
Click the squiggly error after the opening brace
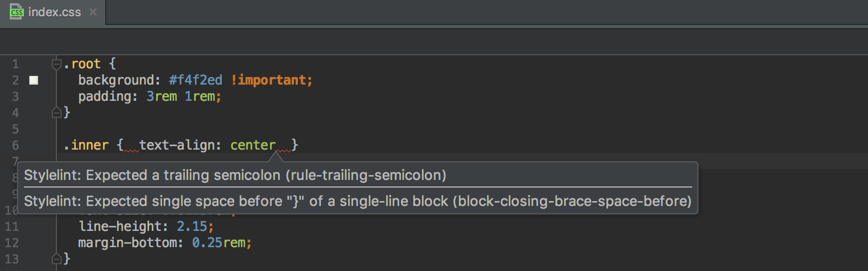point(131,150)
